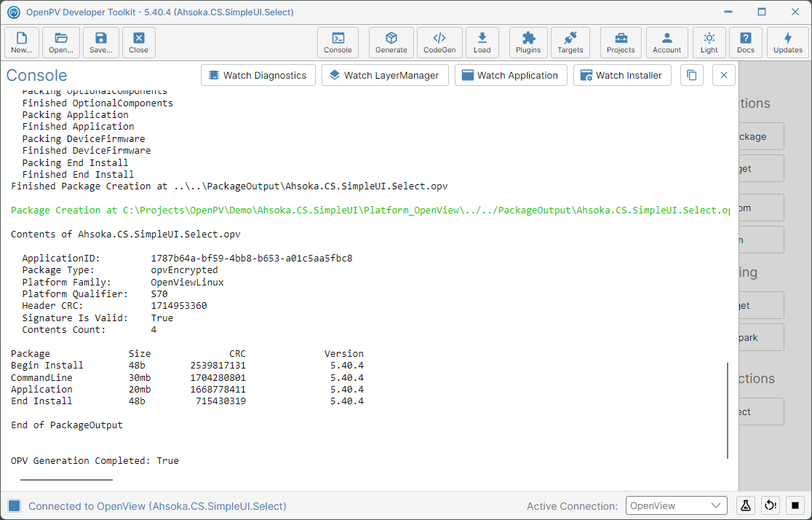Screen dimensions: 812x520
Task: Open Docs help
Action: [x=746, y=42]
